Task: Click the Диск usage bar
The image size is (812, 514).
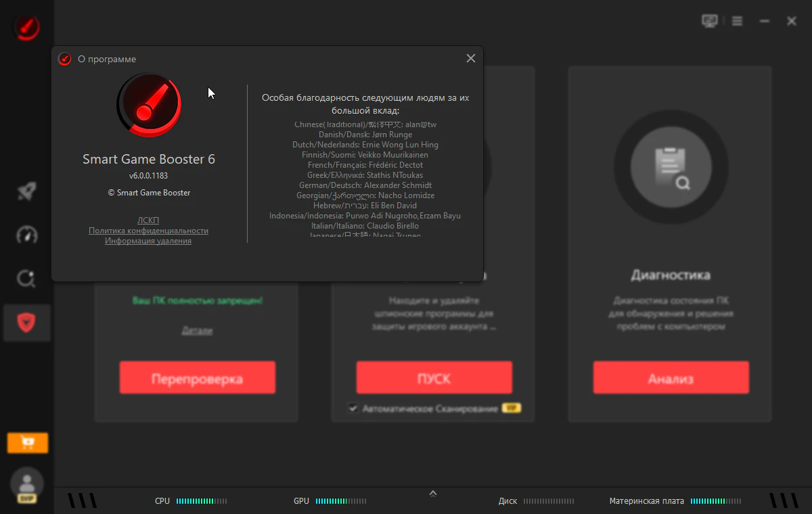Action: [549, 501]
